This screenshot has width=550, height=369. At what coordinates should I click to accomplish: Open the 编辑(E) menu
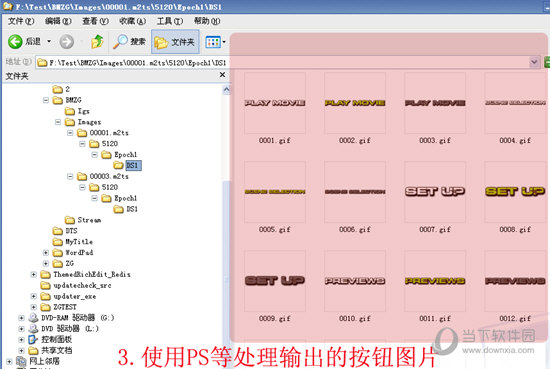pyautogui.click(x=58, y=21)
